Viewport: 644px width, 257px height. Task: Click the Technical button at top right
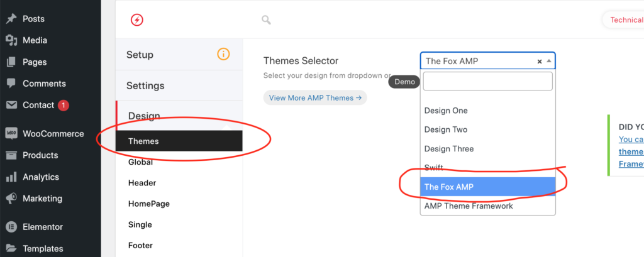(x=623, y=19)
